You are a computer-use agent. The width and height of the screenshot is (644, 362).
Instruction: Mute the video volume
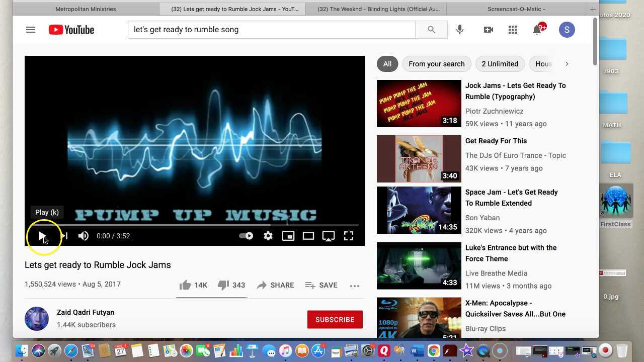coord(84,236)
